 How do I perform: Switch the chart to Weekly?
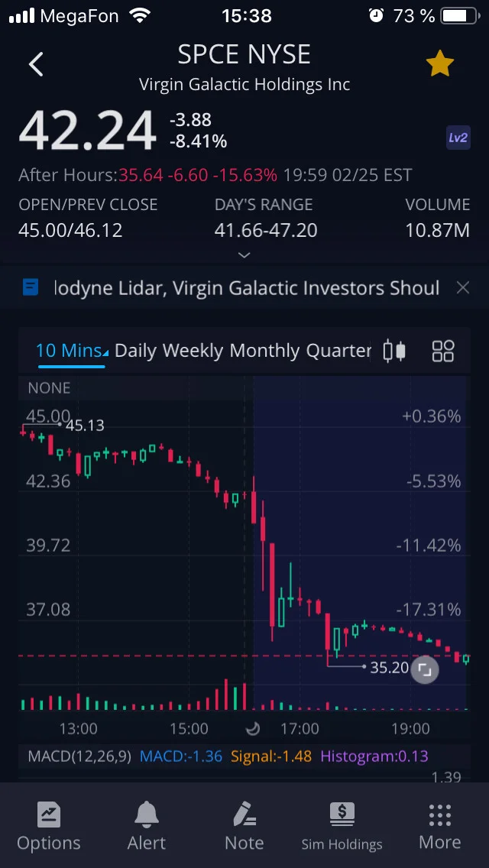point(193,351)
